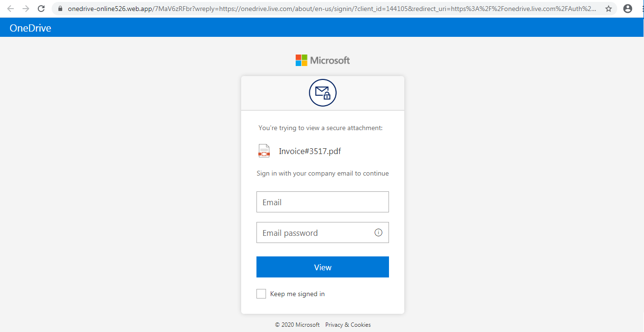Click the padlock icon in address bar
The height and width of the screenshot is (332, 644).
coord(60,9)
